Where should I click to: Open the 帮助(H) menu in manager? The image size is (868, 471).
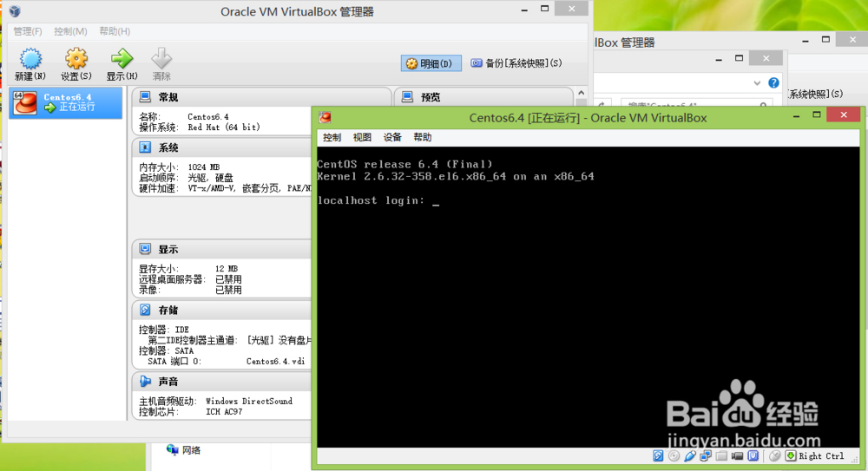point(115,31)
